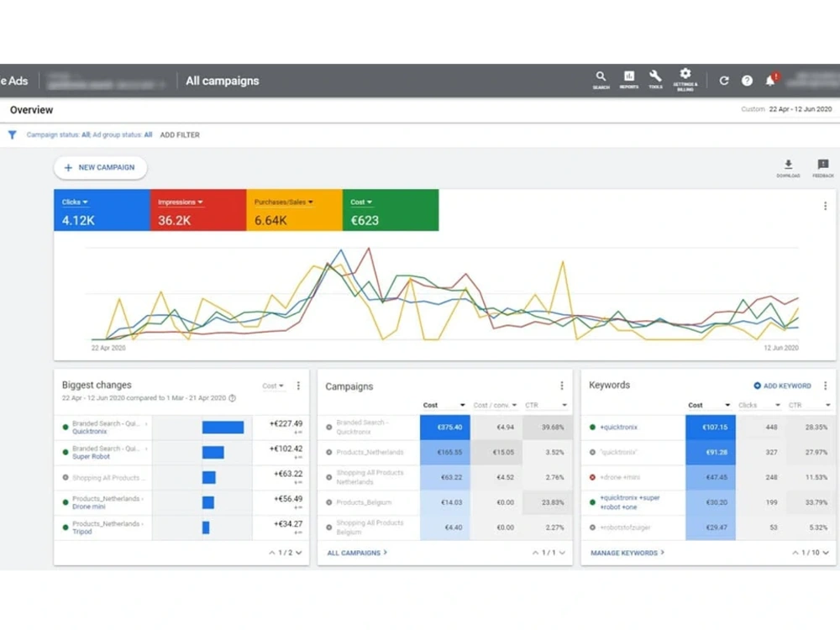The width and height of the screenshot is (840, 630).
Task: Click the filter funnel icon
Action: pos(13,135)
